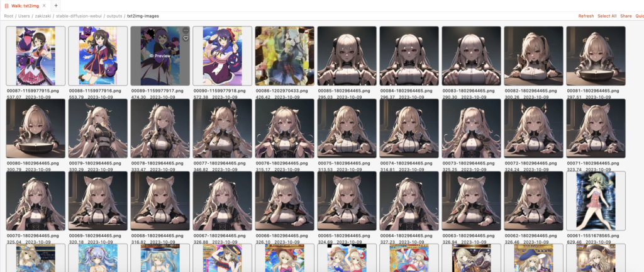644x272 pixels.
Task: Jump to the stable-diffusion-webui breadcrumb folder
Action: pos(79,16)
